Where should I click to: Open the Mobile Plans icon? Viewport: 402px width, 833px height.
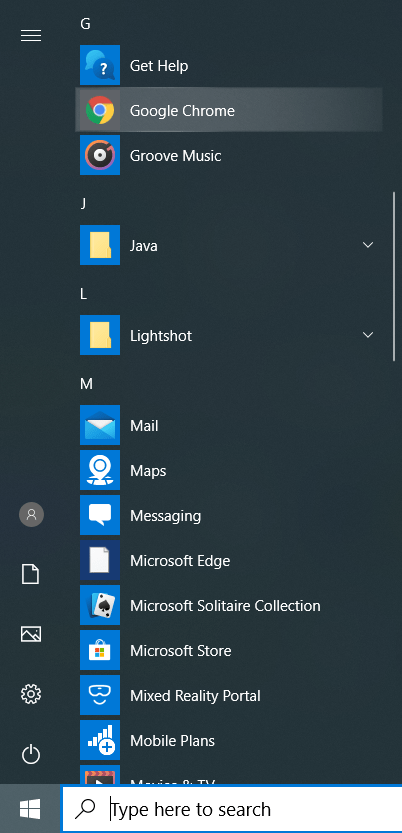point(100,740)
